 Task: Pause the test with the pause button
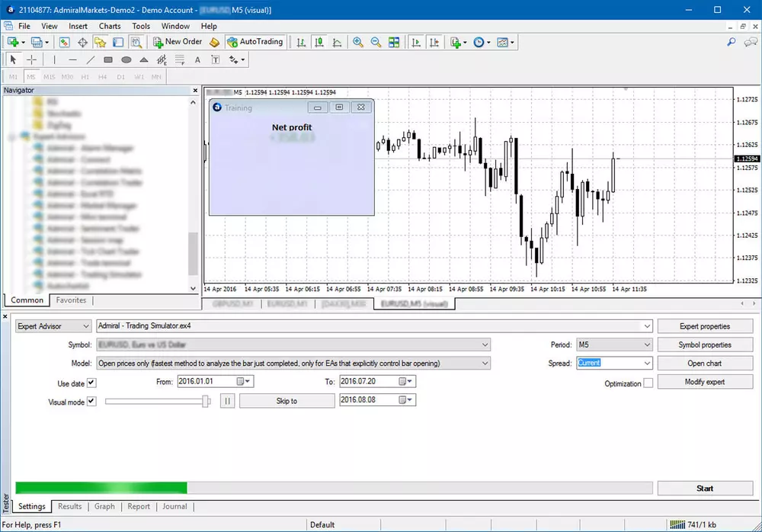226,399
